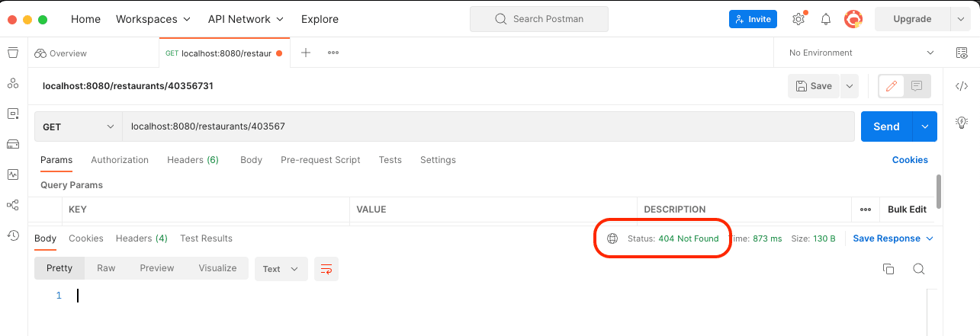Image resolution: width=980 pixels, height=336 pixels.
Task: Toggle line wrap icon in response
Action: tap(326, 269)
